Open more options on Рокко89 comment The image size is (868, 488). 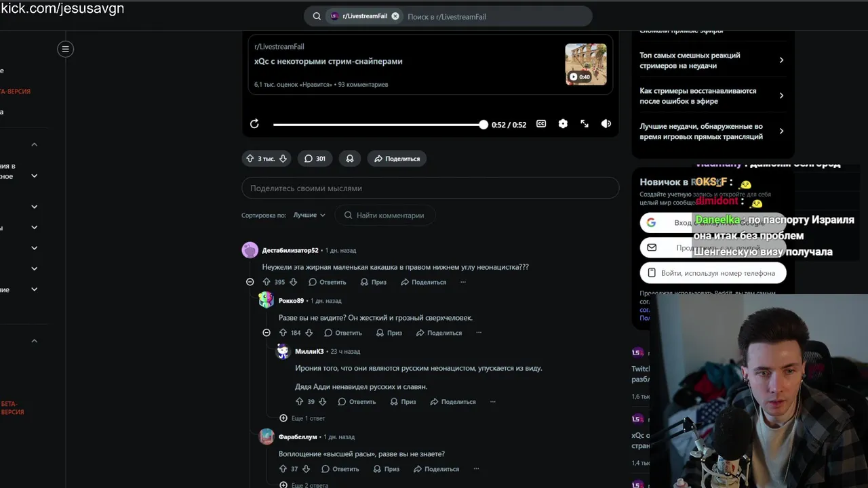coord(479,333)
